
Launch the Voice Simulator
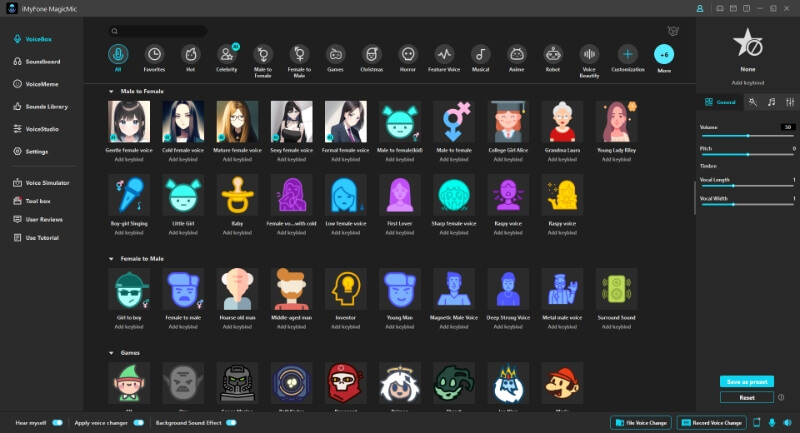pyautogui.click(x=41, y=183)
